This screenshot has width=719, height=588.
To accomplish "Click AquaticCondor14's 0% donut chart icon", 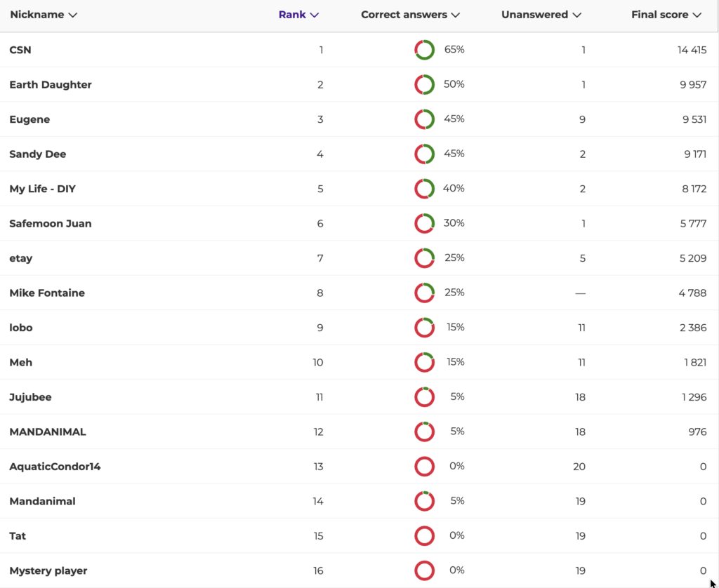I will [x=424, y=467].
